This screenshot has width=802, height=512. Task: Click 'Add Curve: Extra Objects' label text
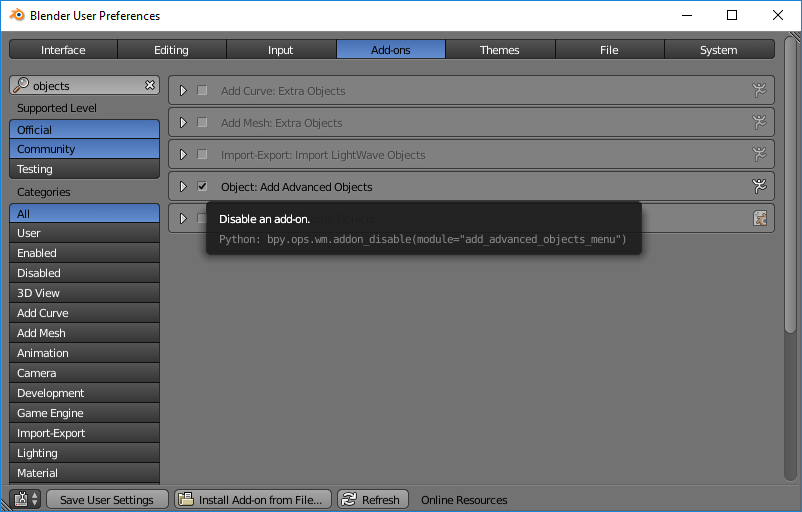click(283, 91)
